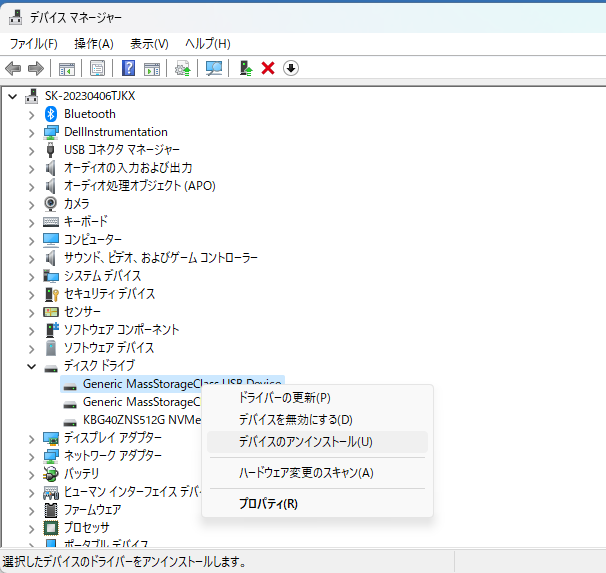This screenshot has width=606, height=573.
Task: Select the セキュリティ デバイス tree item
Action: 109,294
